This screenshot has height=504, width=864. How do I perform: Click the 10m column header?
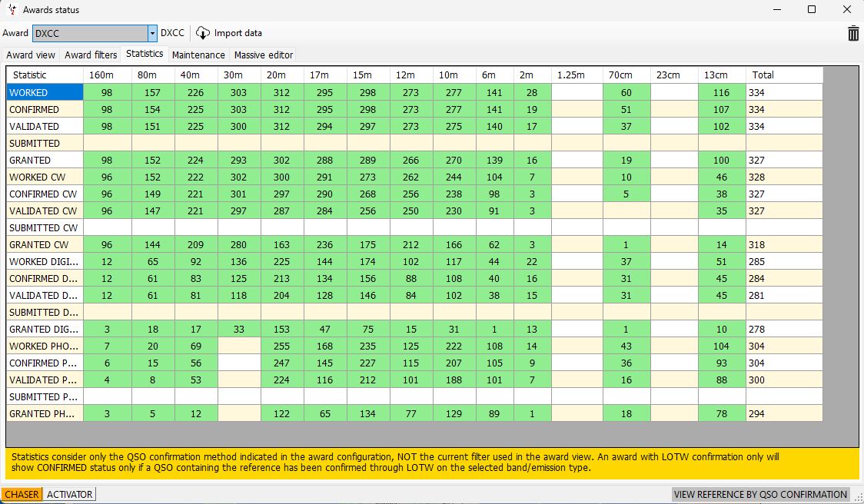(x=454, y=75)
